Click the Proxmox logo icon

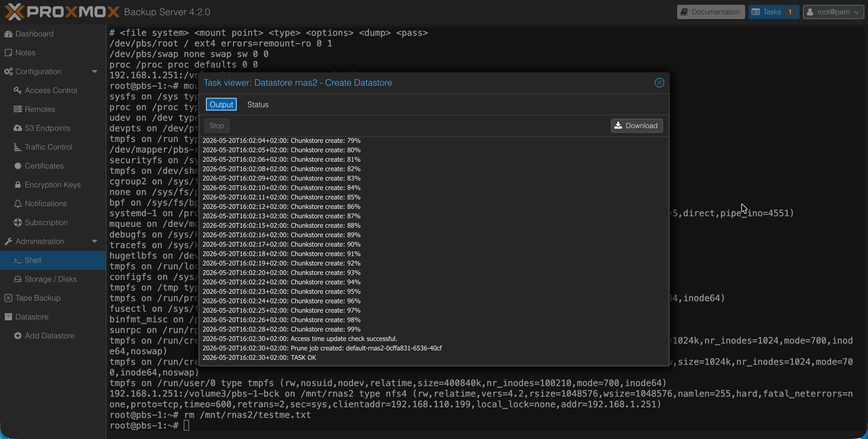pos(15,12)
